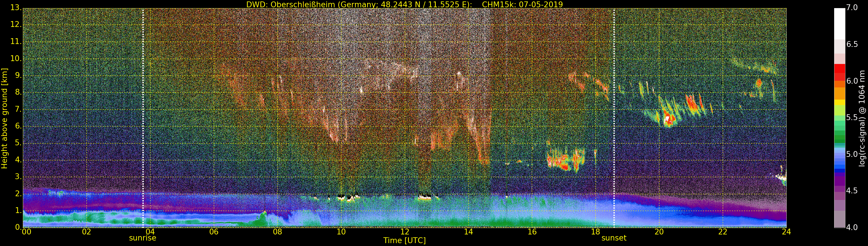
Task: Click the '6.5' colorbar tick value
Action: point(852,44)
